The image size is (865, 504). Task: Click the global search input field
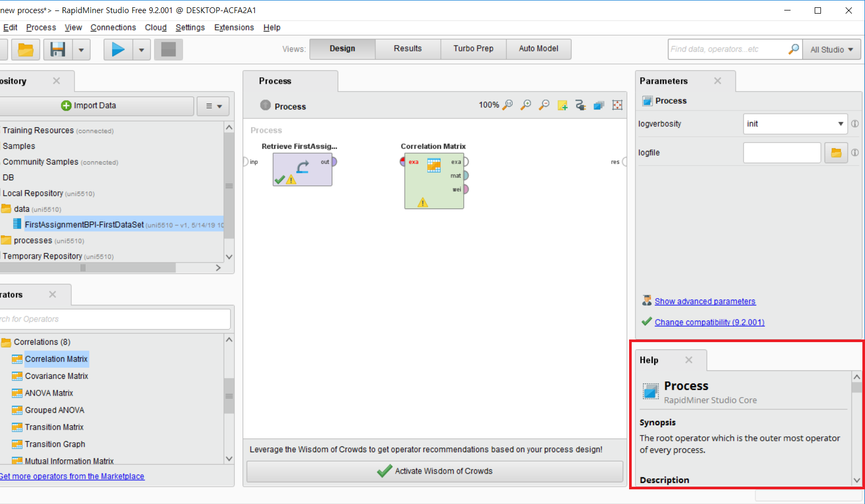(728, 49)
